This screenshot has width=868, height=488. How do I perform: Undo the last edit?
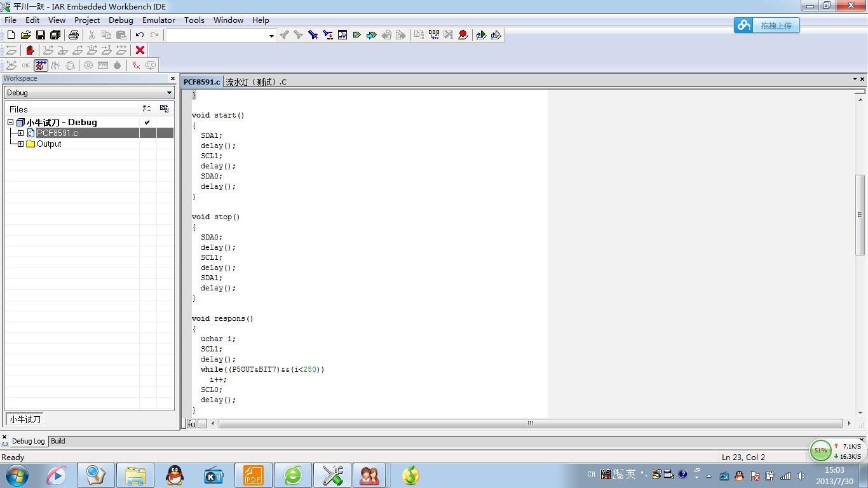[x=140, y=35]
